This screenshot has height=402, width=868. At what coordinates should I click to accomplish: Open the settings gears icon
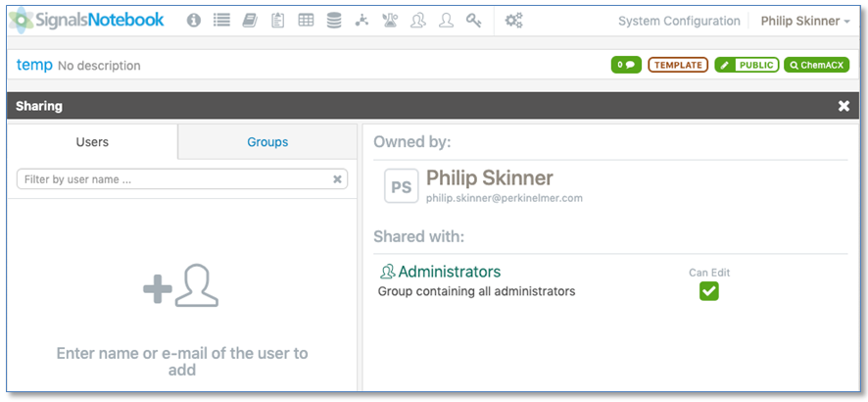[x=513, y=21]
